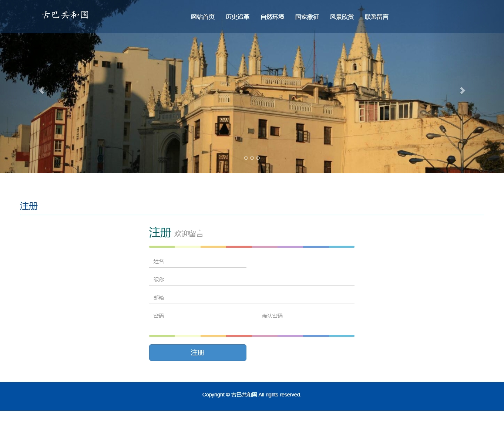The image size is (504, 426).
Task: Select the third carousel indicator dot
Action: 258,158
